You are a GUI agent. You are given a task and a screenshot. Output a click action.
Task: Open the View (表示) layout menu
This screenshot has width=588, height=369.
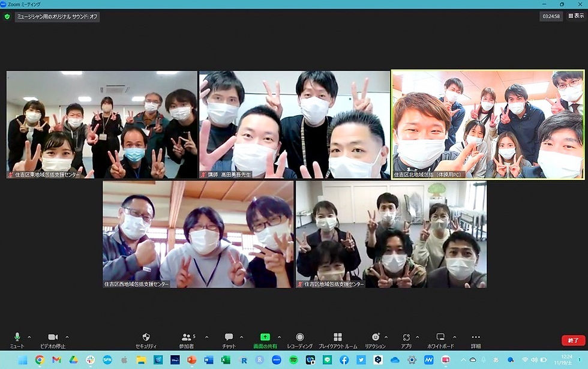577,16
